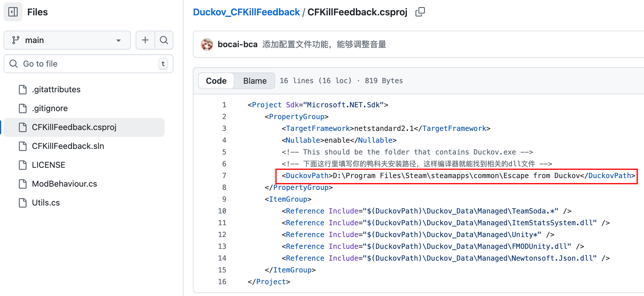The image size is (644, 296).
Task: Click the file icon beside LICENSE
Action: point(23,165)
